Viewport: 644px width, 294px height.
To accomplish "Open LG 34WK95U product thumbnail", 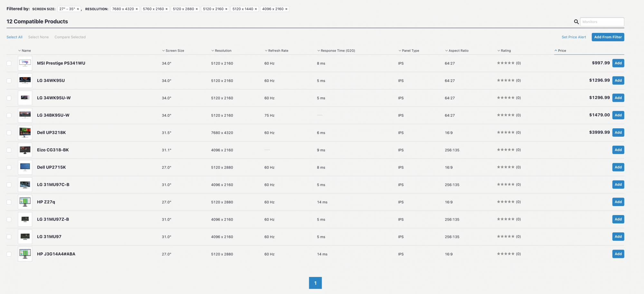I will pyautogui.click(x=25, y=81).
